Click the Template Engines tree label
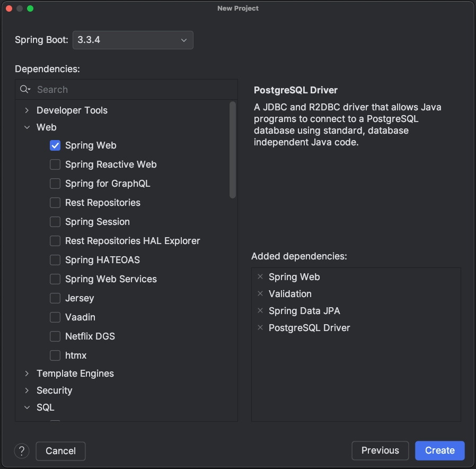This screenshot has height=469, width=476. (x=75, y=374)
